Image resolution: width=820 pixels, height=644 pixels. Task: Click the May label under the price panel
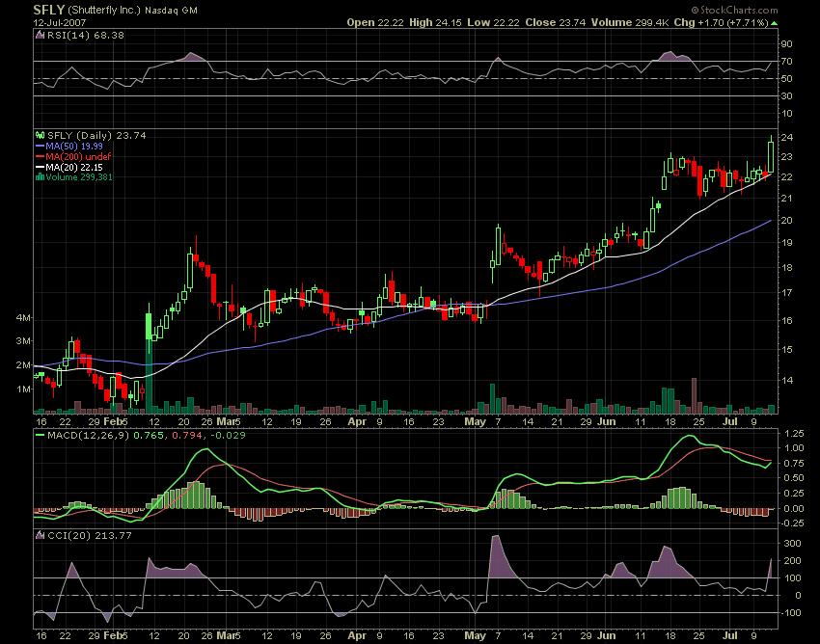(476, 422)
